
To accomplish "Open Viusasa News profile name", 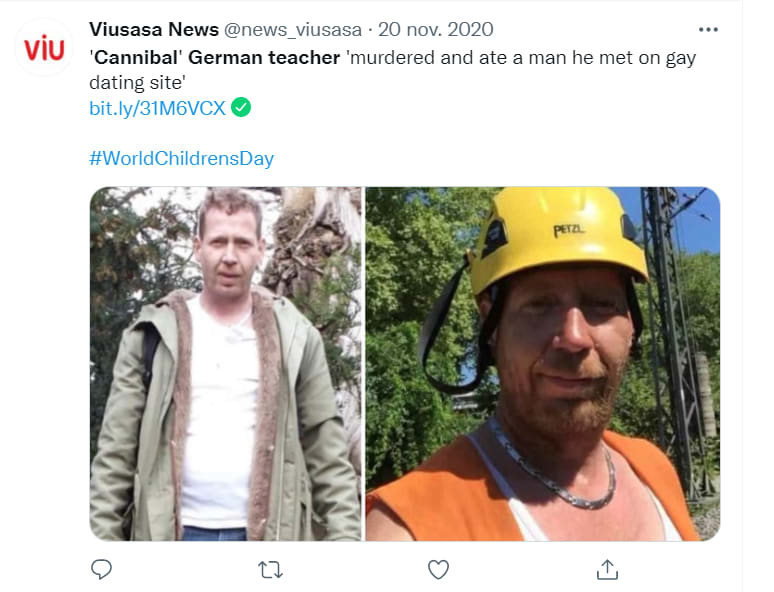I will click(x=154, y=30).
